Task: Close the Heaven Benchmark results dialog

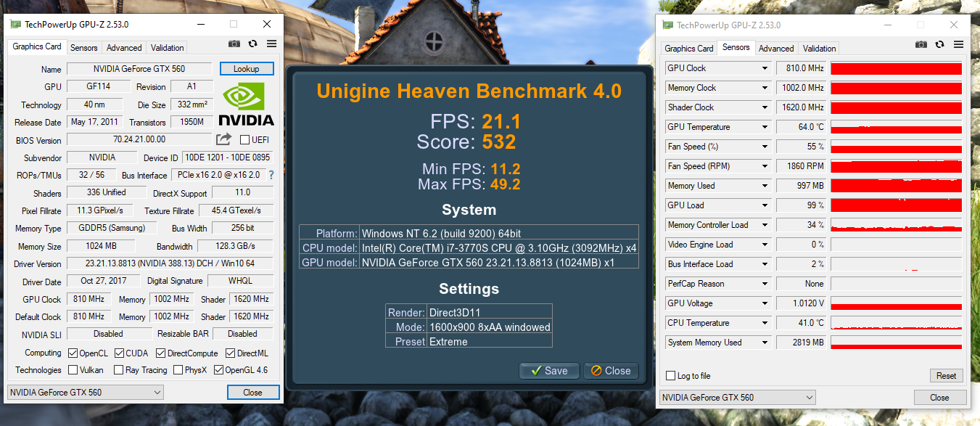Action: tap(611, 371)
